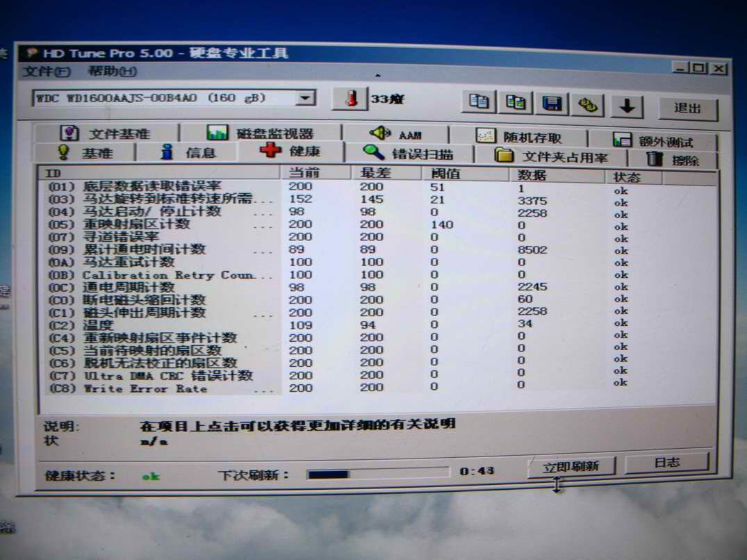Select the (C6) 脱机无法校正的扇区数 row

pyautogui.click(x=377, y=363)
